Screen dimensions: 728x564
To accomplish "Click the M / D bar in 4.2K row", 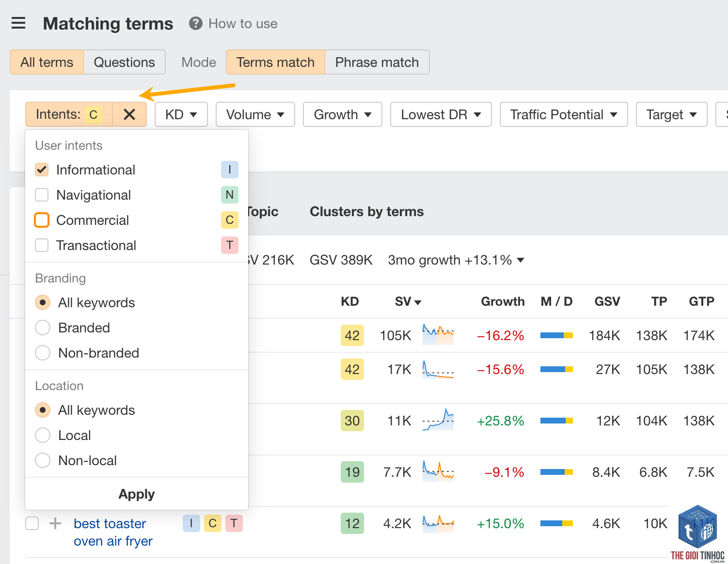I will click(x=557, y=523).
